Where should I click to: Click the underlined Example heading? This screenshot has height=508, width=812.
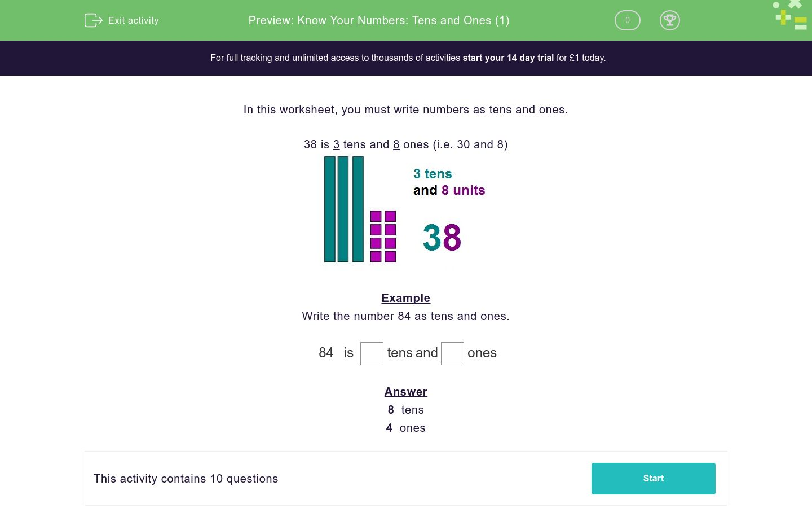(x=405, y=298)
